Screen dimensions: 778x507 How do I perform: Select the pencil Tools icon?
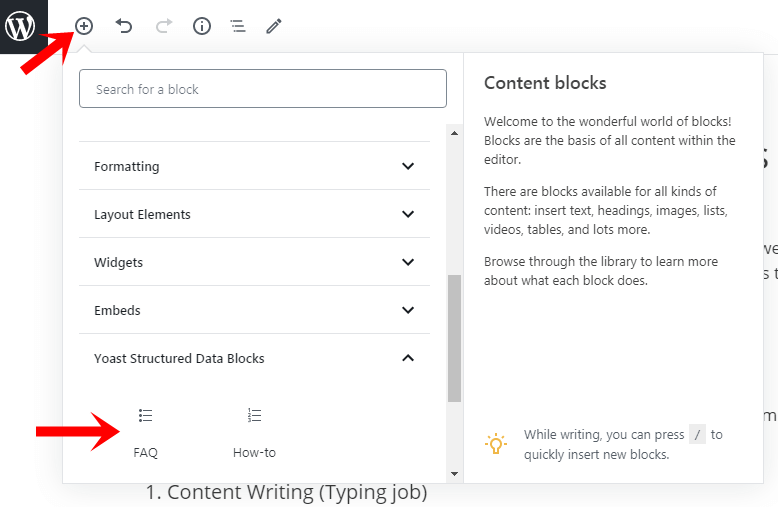tap(274, 27)
